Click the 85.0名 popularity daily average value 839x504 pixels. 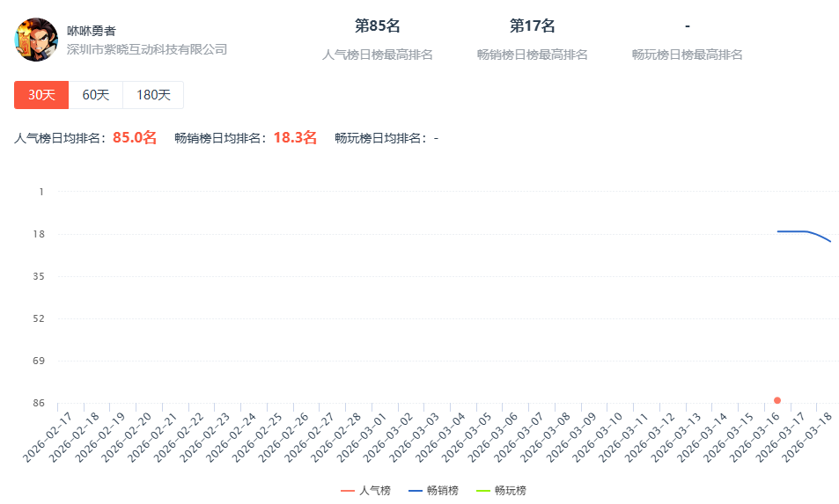tap(135, 137)
